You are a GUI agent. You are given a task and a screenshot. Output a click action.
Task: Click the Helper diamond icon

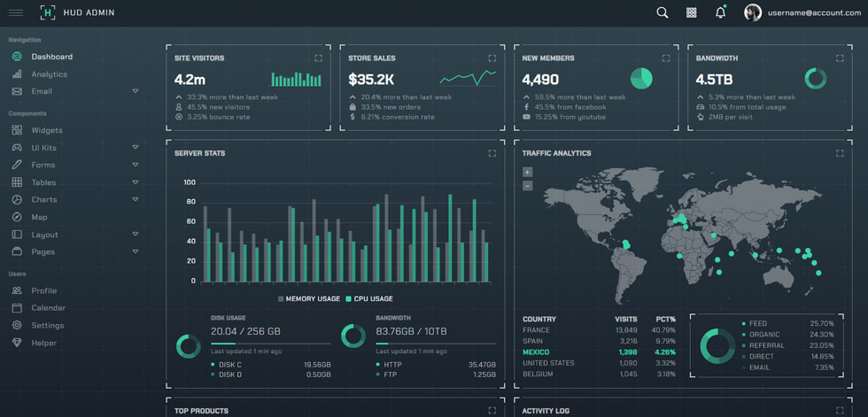[17, 343]
